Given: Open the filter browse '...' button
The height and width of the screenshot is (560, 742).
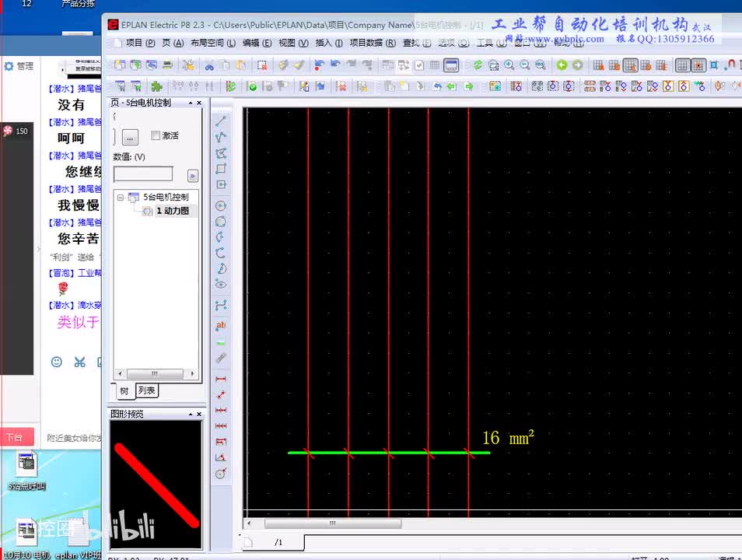Looking at the screenshot, I should [130, 138].
